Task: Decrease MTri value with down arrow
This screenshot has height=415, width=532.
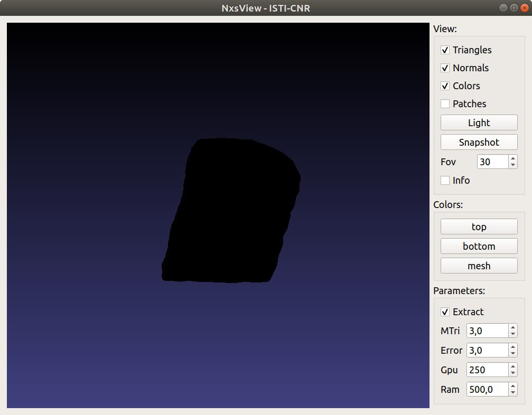Action: 513,334
